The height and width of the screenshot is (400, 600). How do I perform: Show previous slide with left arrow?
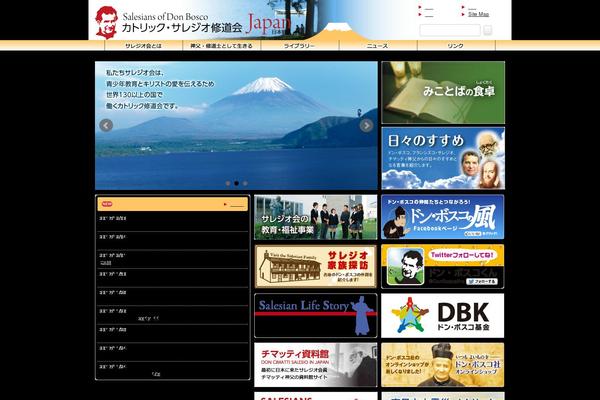106,125
